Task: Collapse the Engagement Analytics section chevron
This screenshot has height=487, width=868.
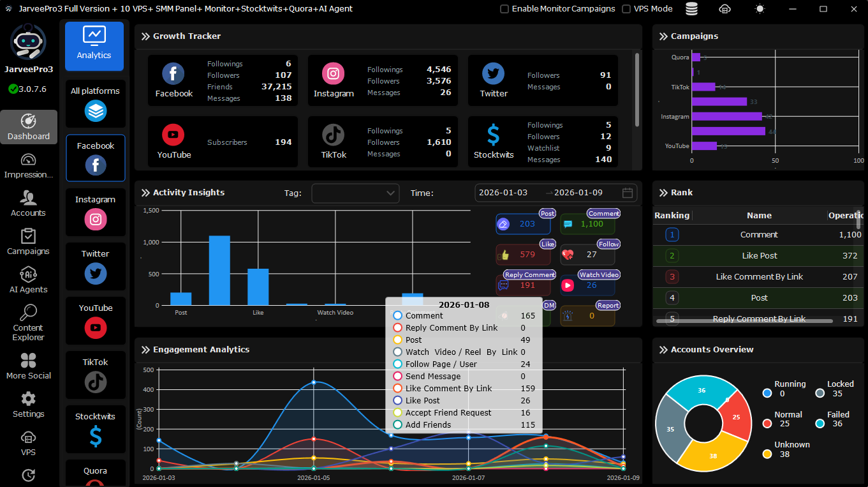Action: (x=145, y=350)
